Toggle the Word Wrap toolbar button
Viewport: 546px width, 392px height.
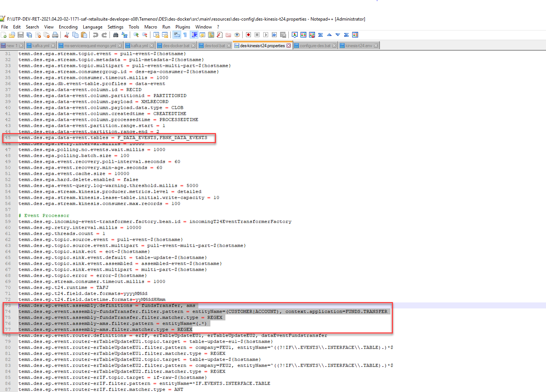pyautogui.click(x=176, y=35)
